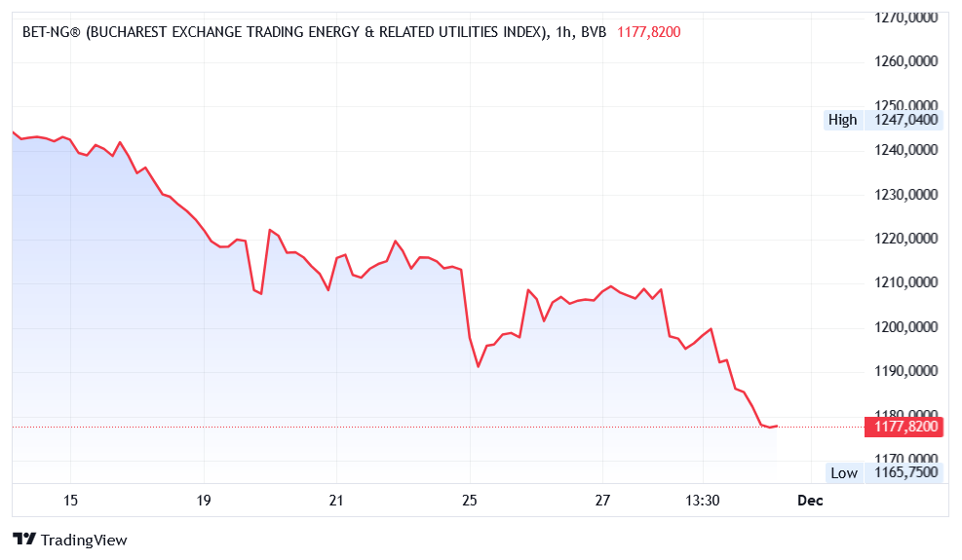Screen dimensions: 962x560
Task: Click the 1165,7500 low value
Action: coord(905,472)
